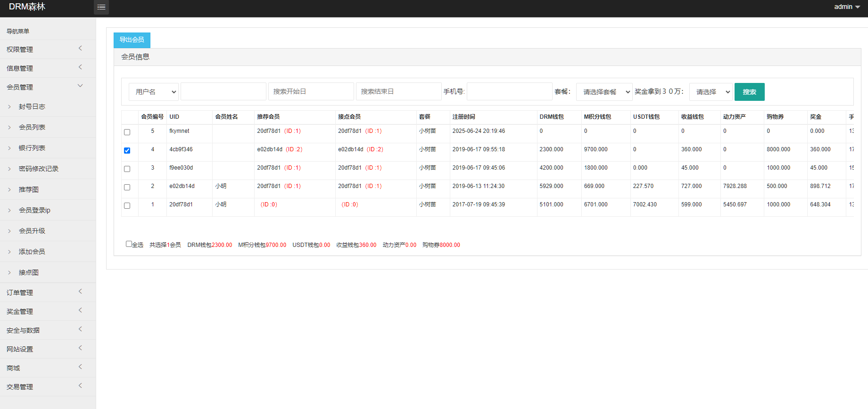This screenshot has height=409, width=868.
Task: Collapse the 会员管理 sidebar menu
Action: pos(48,87)
